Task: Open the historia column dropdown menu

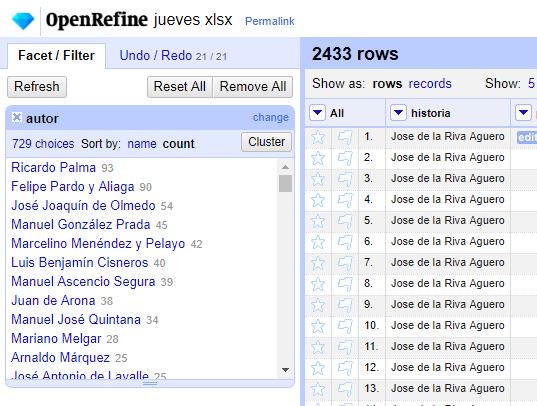Action: (398, 112)
